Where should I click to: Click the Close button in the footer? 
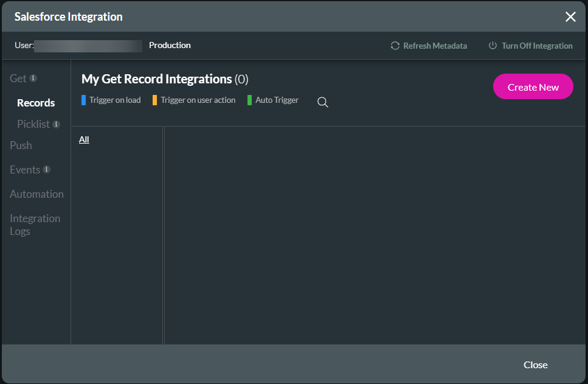click(536, 365)
